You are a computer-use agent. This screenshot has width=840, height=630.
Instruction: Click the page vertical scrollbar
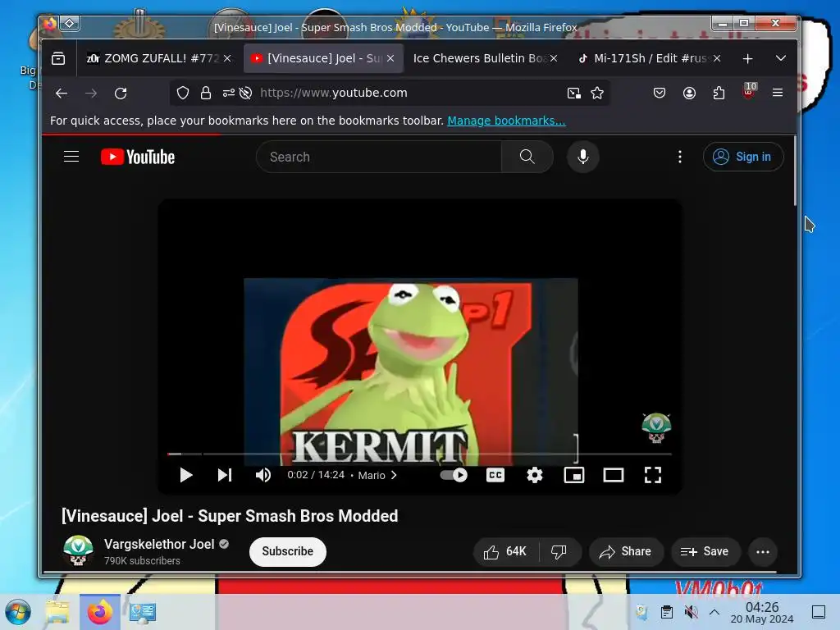click(795, 171)
